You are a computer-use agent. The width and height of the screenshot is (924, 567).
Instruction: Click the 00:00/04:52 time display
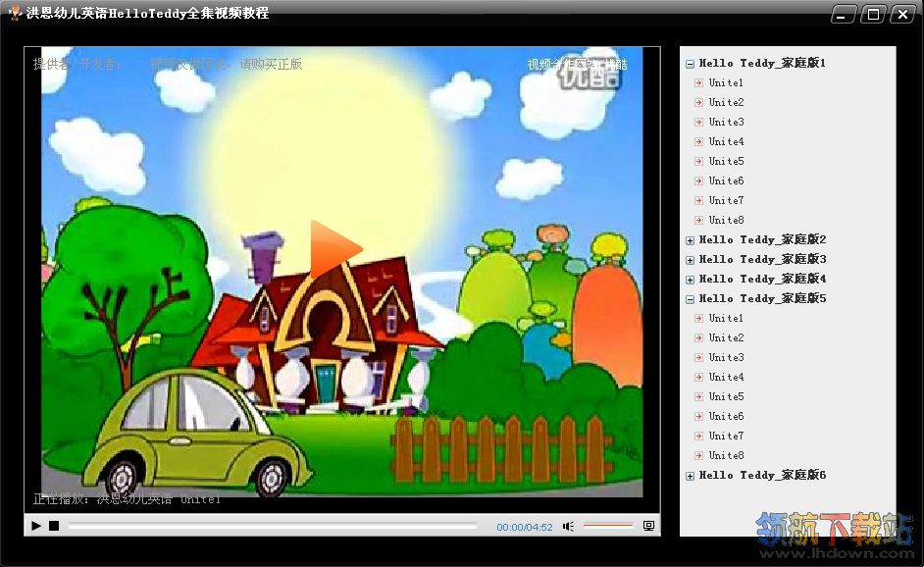(x=525, y=527)
